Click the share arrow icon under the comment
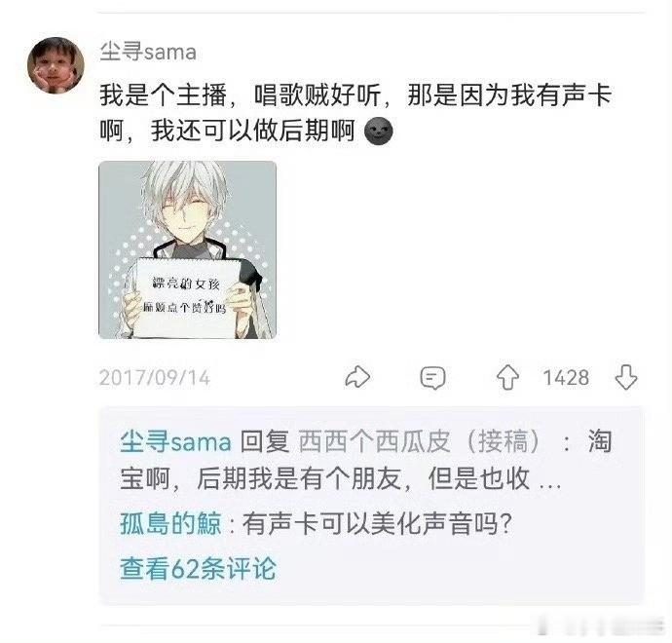The image size is (672, 643). (x=357, y=377)
